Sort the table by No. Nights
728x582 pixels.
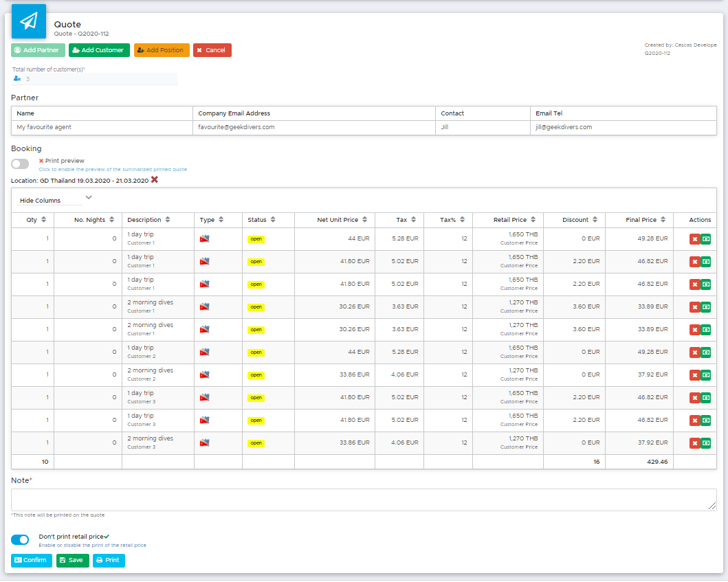tap(112, 219)
